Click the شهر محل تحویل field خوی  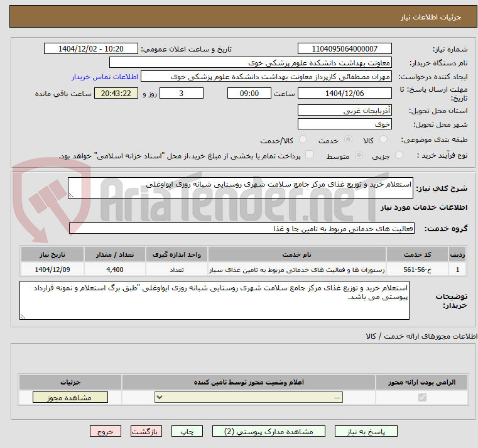pos(344,124)
